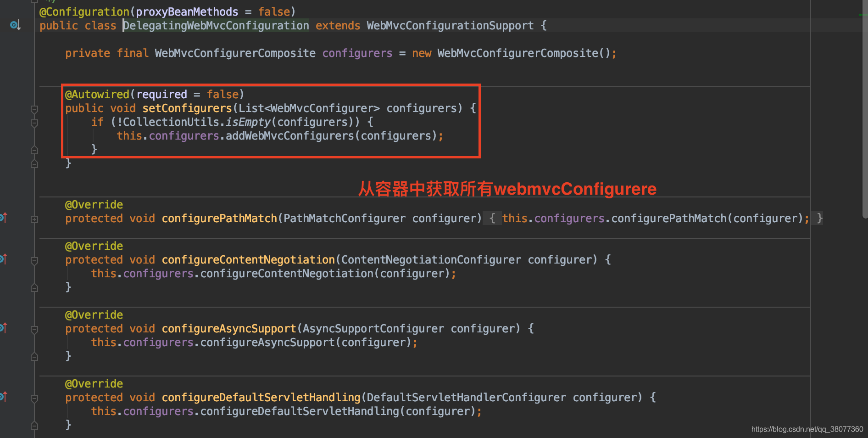
Task: Click the new WebMvcConfigurerComposite() constructor call
Action: click(x=511, y=53)
